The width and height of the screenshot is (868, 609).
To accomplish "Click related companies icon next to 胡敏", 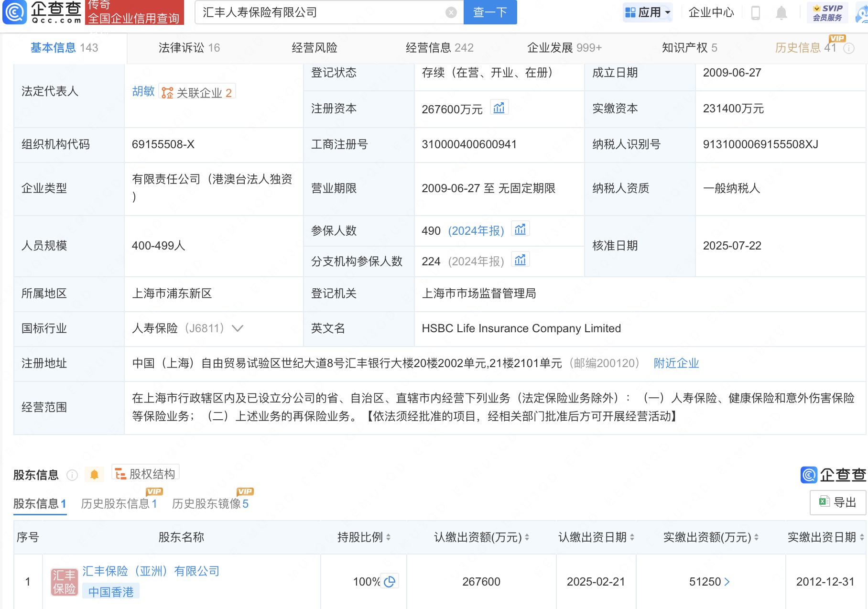I will tap(167, 93).
